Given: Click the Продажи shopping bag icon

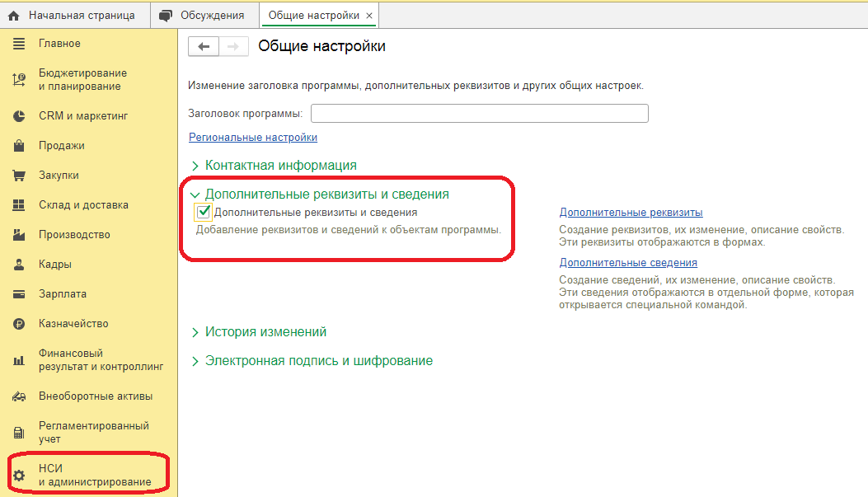Looking at the screenshot, I should (x=19, y=146).
